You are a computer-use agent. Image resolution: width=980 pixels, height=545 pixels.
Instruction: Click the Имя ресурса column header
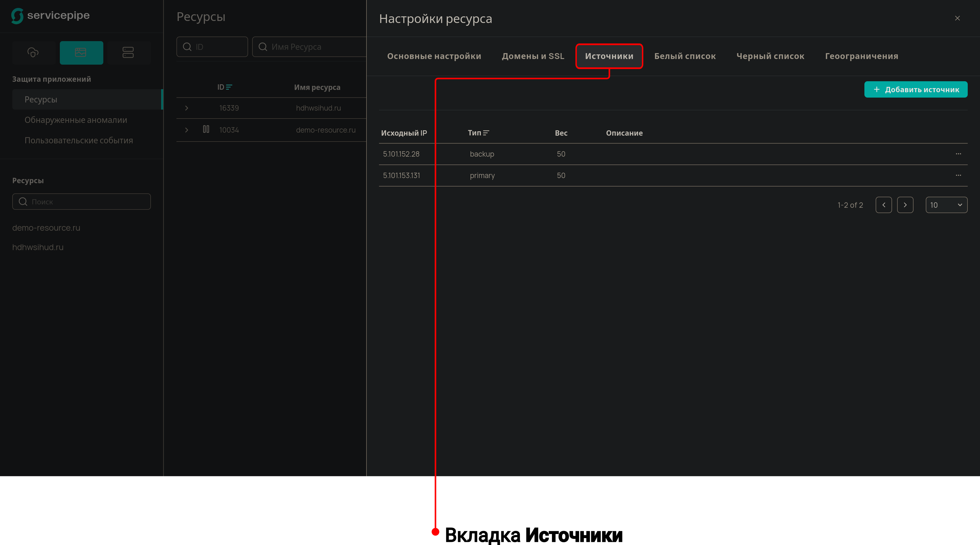click(317, 87)
